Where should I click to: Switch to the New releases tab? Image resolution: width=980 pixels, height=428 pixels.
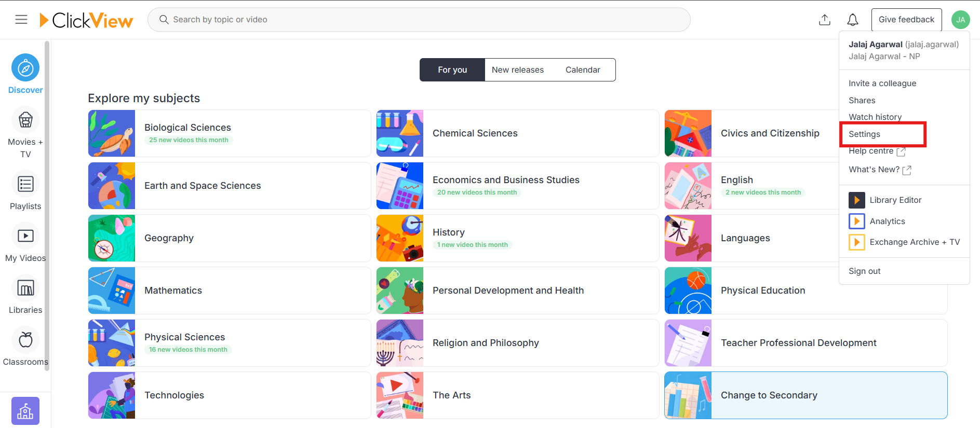click(x=518, y=70)
